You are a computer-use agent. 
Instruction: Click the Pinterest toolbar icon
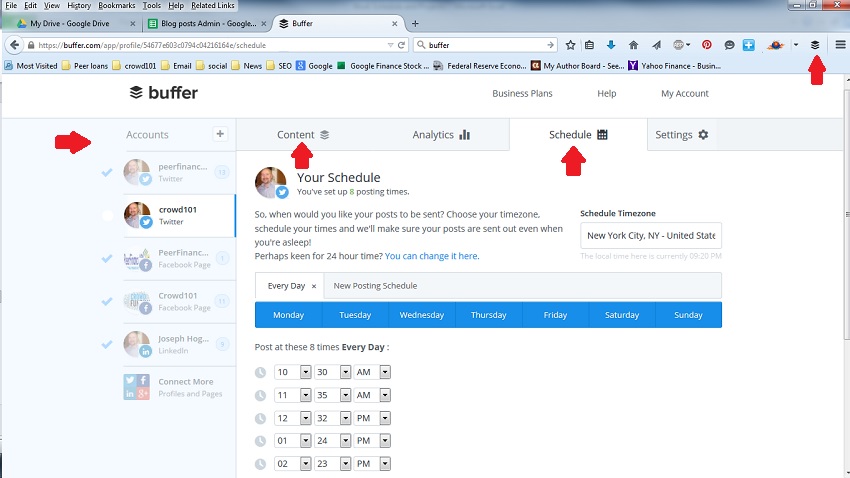pos(706,45)
